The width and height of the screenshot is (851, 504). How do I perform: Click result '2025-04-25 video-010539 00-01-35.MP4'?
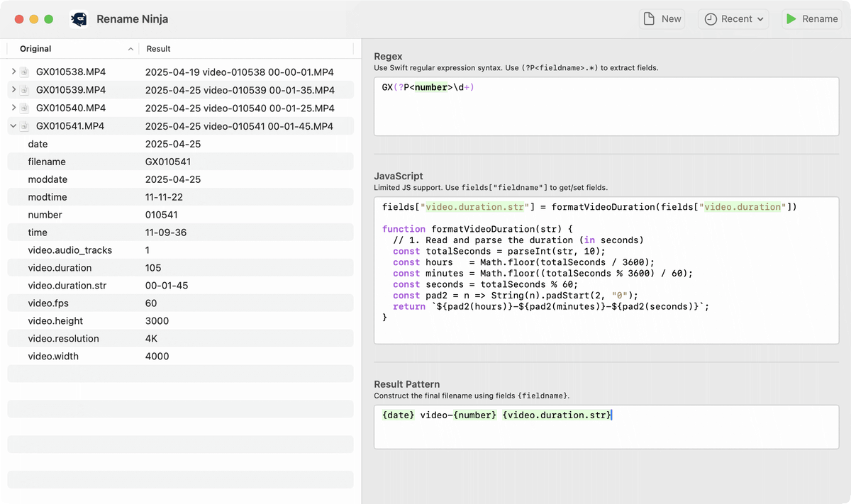pyautogui.click(x=240, y=90)
